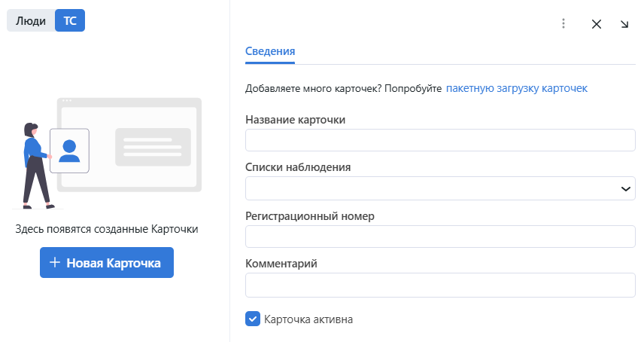Click the diagonal arrow collapse panel icon
Image resolution: width=644 pixels, height=342 pixels.
[x=624, y=23]
